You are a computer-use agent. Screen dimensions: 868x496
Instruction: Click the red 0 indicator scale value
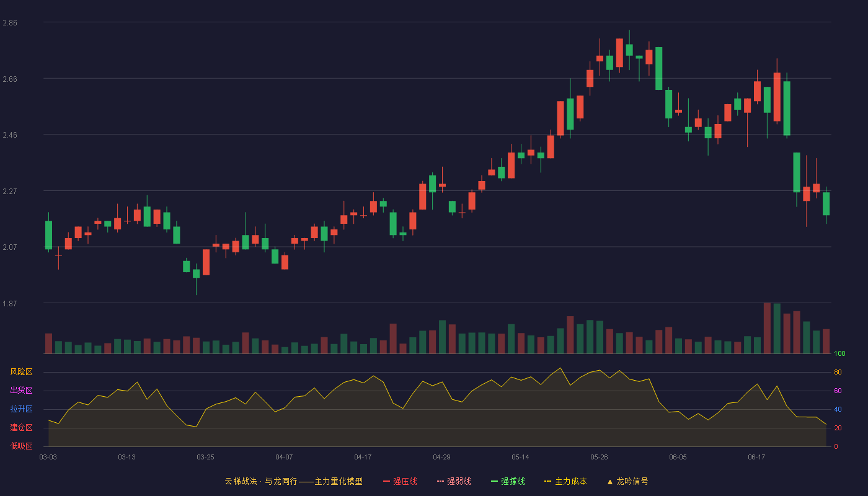(x=836, y=446)
